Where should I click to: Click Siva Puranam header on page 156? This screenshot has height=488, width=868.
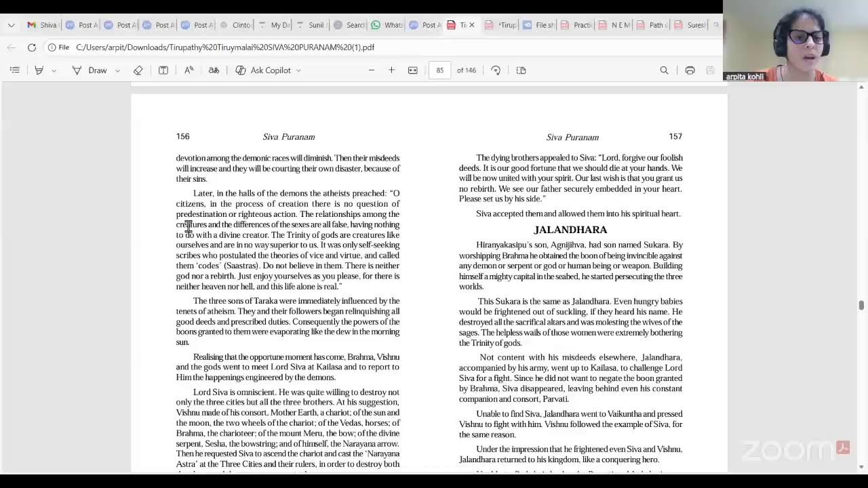coord(289,137)
